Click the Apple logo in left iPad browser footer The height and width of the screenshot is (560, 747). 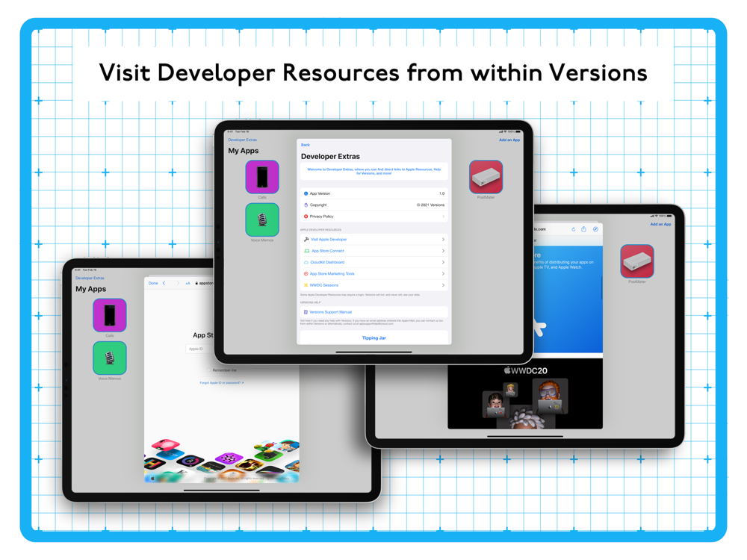[152, 479]
